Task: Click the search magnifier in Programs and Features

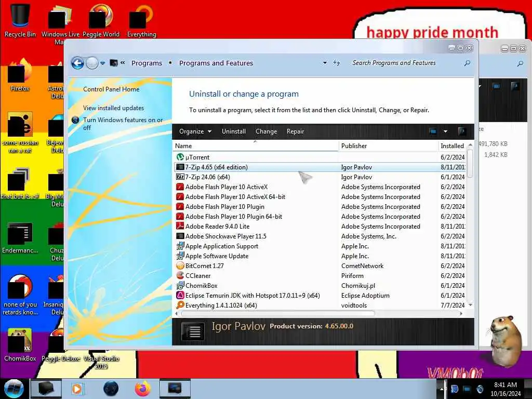Action: tap(467, 63)
